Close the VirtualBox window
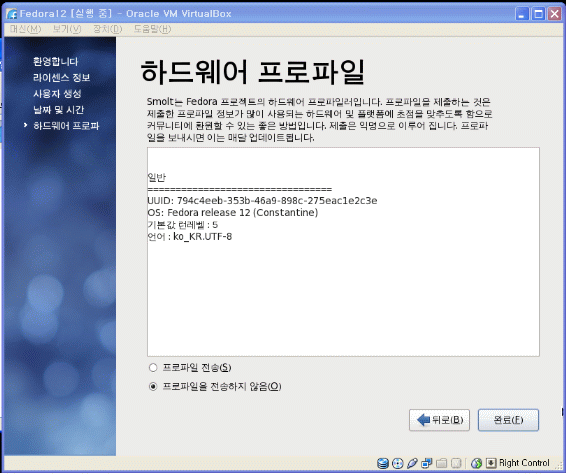The image size is (567, 474). coord(555,14)
